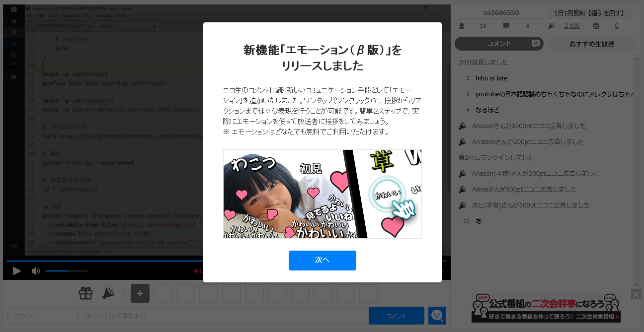Select comment number 11 "あ"
644x332 pixels.
pos(479,221)
